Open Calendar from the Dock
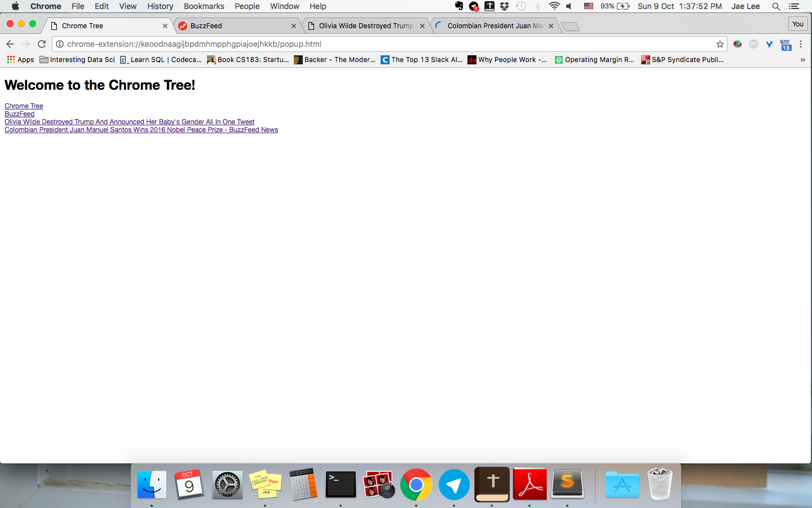Screen dimensions: 812x508 (x=189, y=484)
